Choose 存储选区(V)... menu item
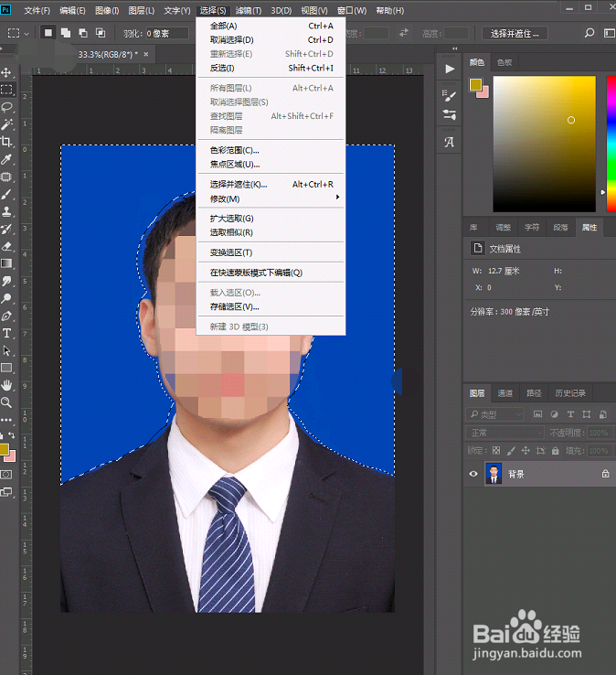Image resolution: width=616 pixels, height=675 pixels. point(271,307)
